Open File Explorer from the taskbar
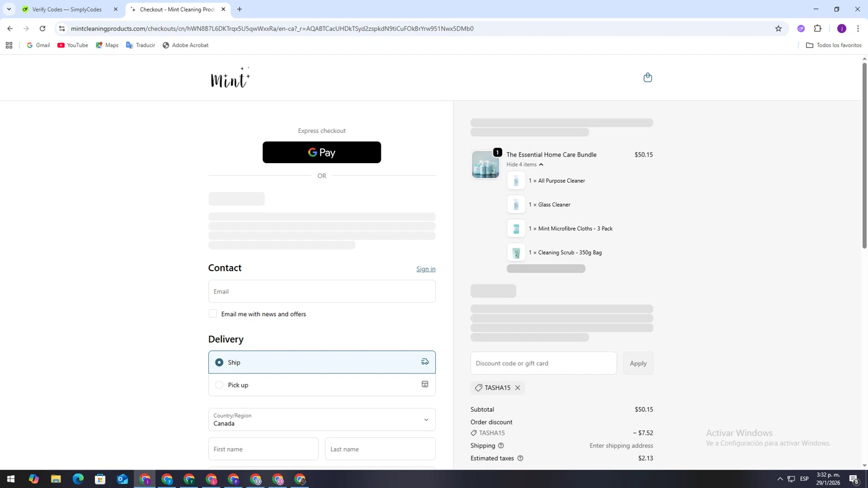This screenshot has width=868, height=488. 56,479
